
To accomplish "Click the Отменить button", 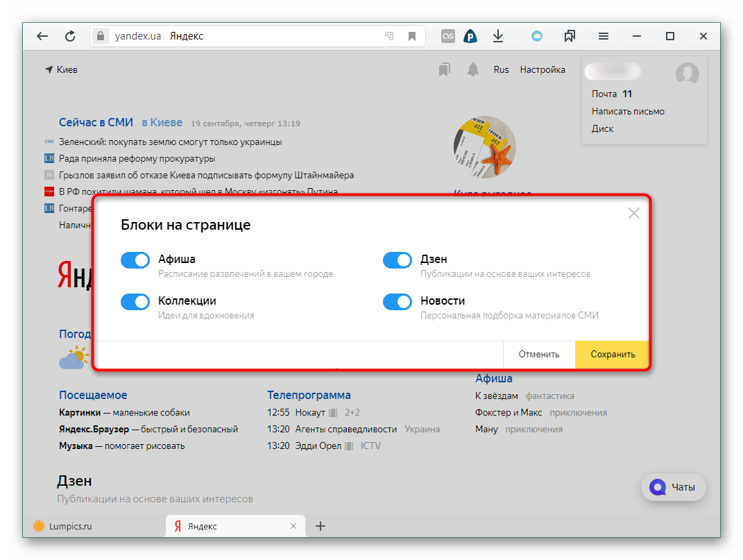I will click(539, 354).
